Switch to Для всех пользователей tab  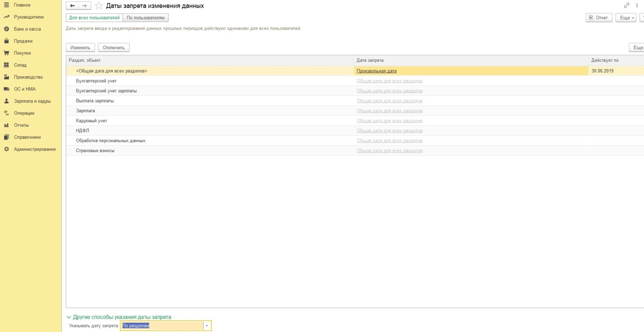click(x=94, y=18)
